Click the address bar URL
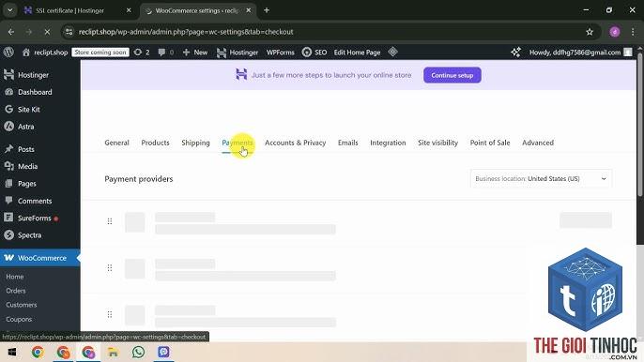 186,32
